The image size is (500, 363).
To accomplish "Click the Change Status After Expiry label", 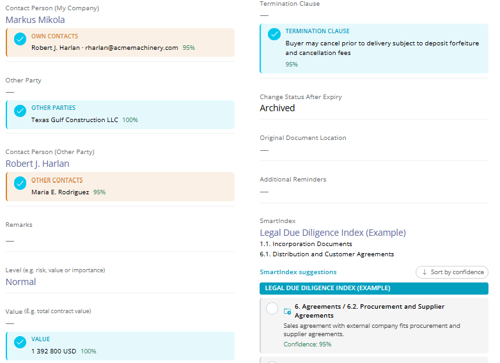I will coord(301,97).
